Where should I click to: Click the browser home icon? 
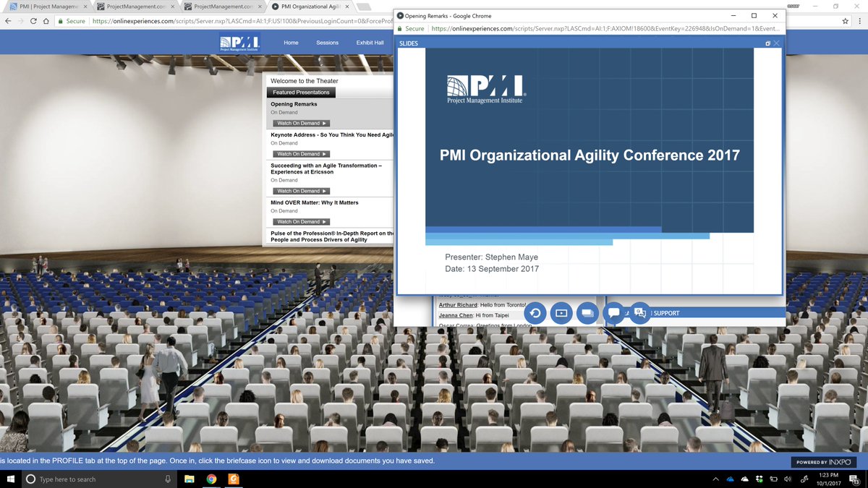click(x=47, y=22)
